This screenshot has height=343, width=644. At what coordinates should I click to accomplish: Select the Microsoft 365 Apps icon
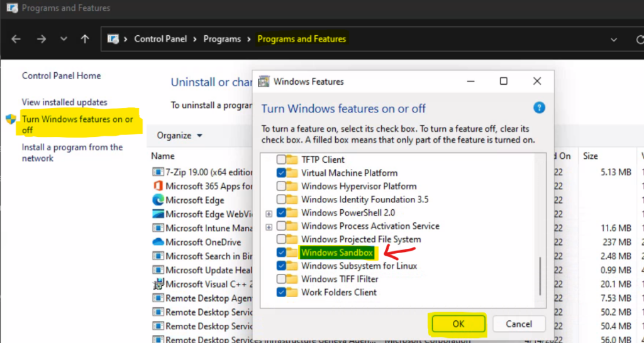click(x=158, y=186)
